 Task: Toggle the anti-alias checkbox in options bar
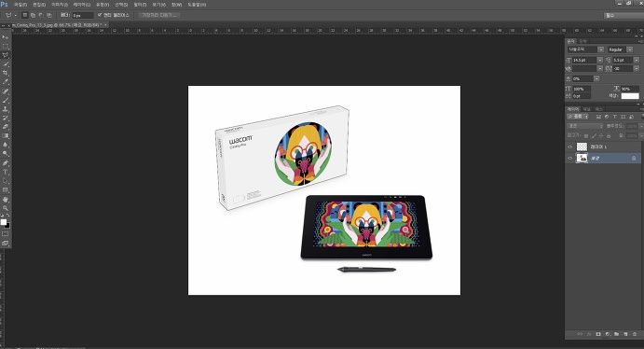coord(100,15)
